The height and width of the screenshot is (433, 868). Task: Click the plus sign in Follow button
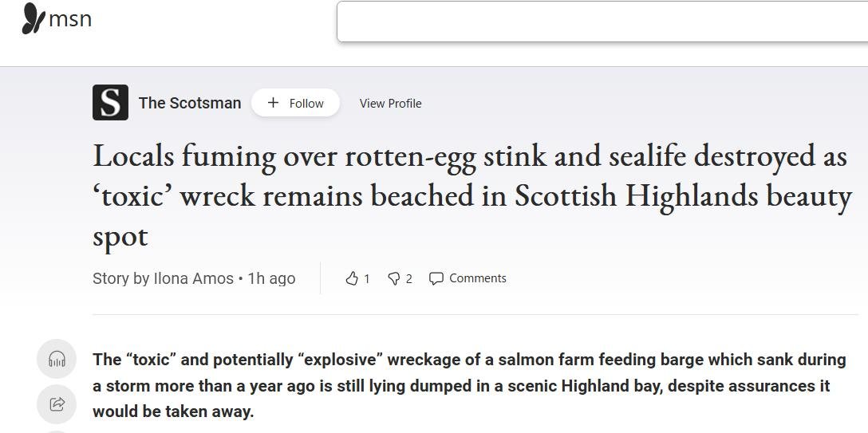(273, 103)
